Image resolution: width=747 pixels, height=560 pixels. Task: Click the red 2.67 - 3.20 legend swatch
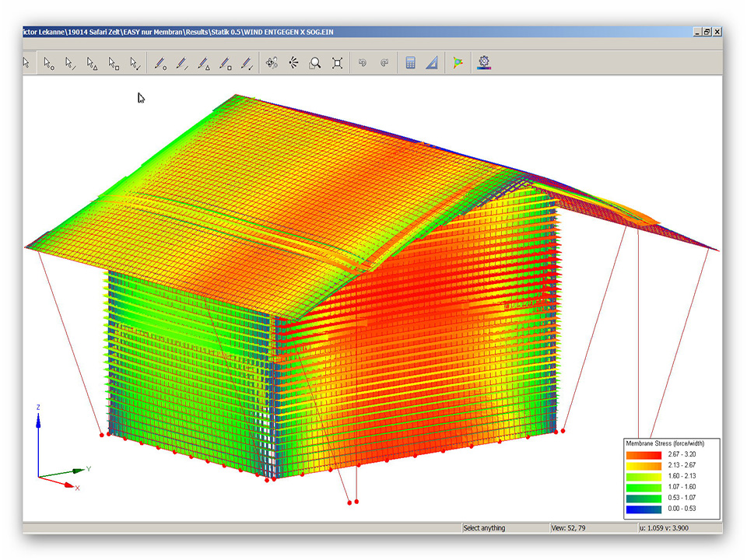643,453
